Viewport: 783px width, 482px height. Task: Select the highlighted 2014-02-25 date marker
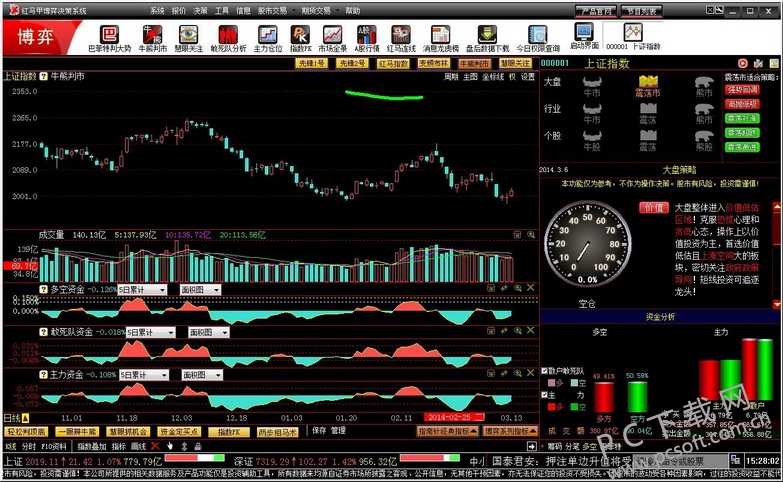[x=454, y=418]
